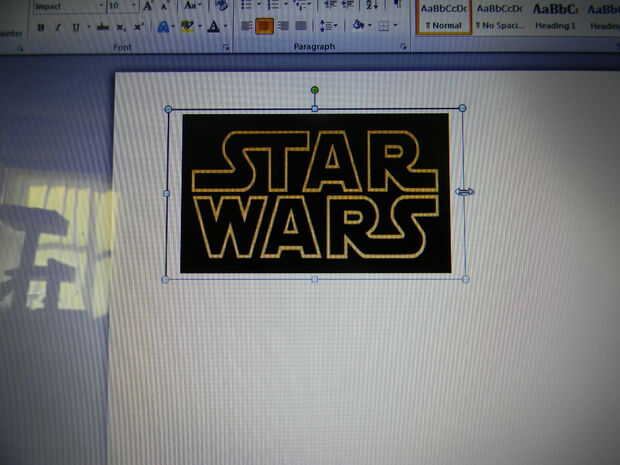Open the underline style dropdown arrow
The height and width of the screenshot is (465, 620).
(x=89, y=27)
